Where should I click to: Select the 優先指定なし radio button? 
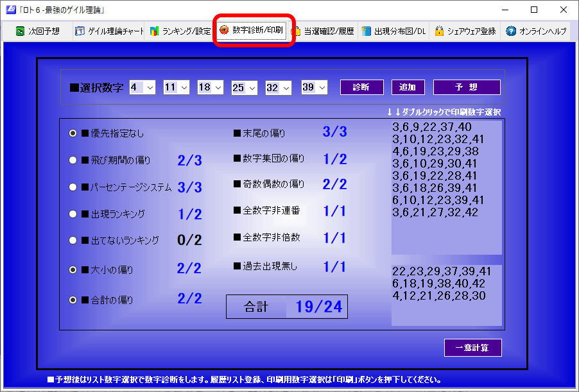tap(73, 133)
